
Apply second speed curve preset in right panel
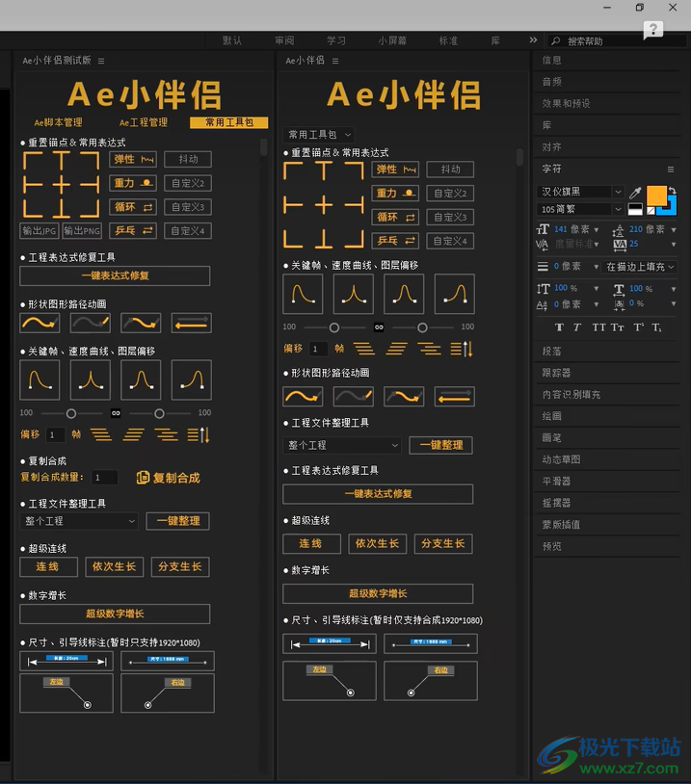tap(354, 294)
